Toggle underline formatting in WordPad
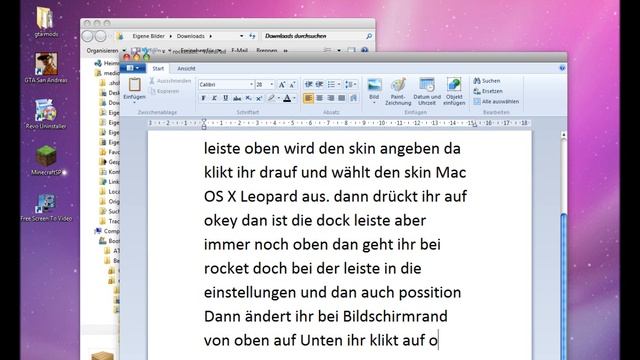This screenshot has width=640, height=360. [x=225, y=98]
